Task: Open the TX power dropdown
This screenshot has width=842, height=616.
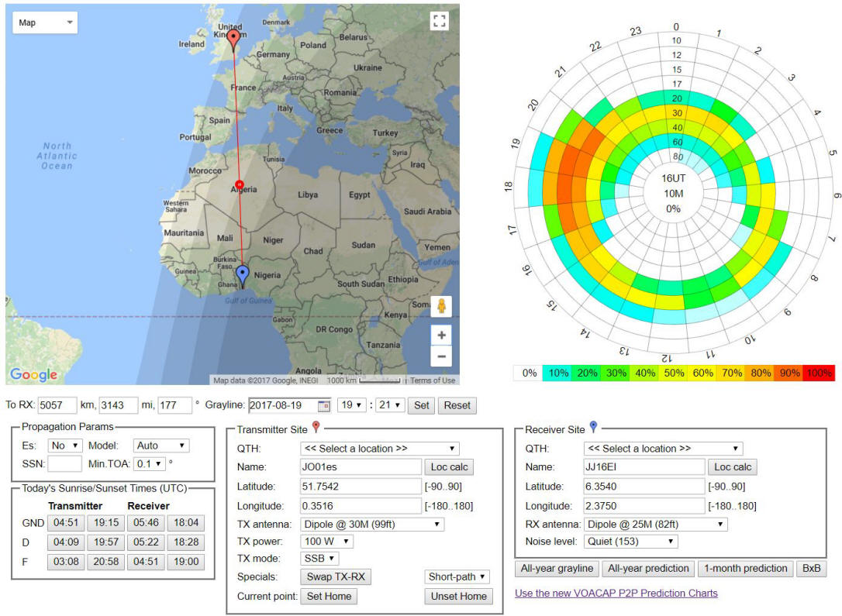Action: tap(326, 542)
